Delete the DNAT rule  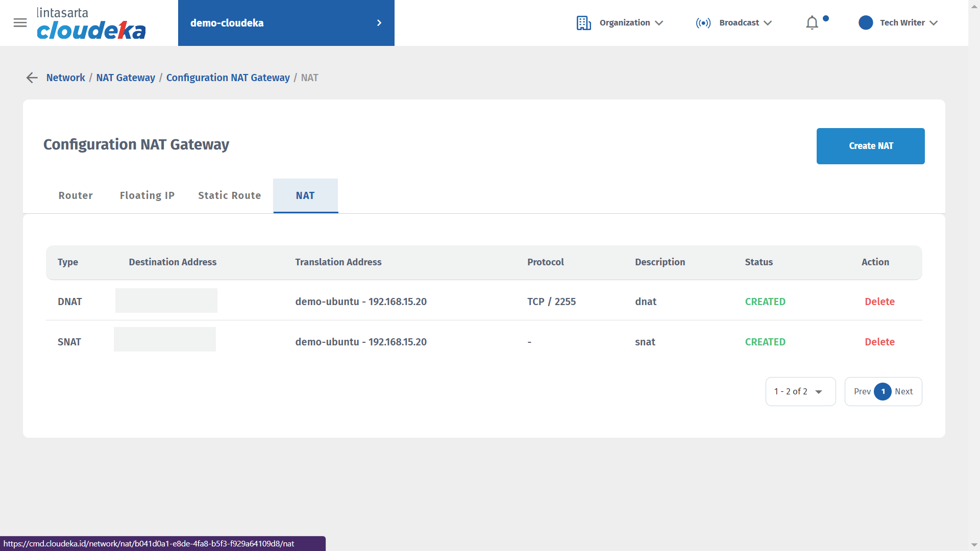(x=879, y=302)
